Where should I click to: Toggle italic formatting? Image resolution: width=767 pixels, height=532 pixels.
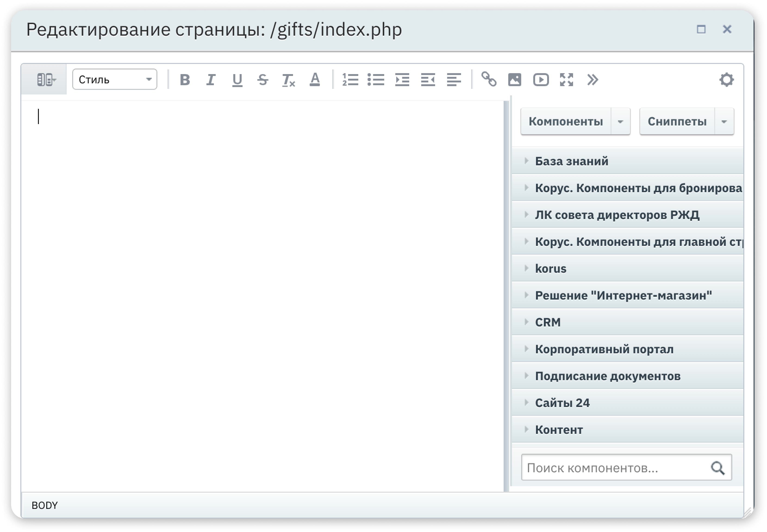coord(211,80)
